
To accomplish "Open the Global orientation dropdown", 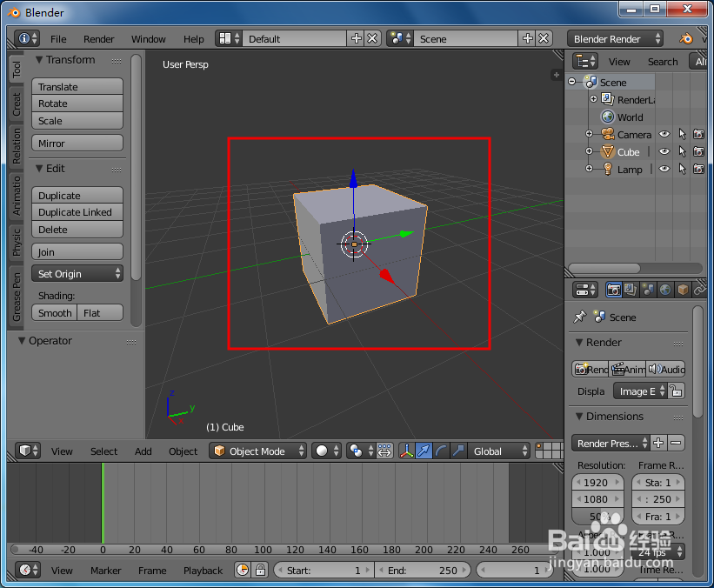I will [499, 451].
